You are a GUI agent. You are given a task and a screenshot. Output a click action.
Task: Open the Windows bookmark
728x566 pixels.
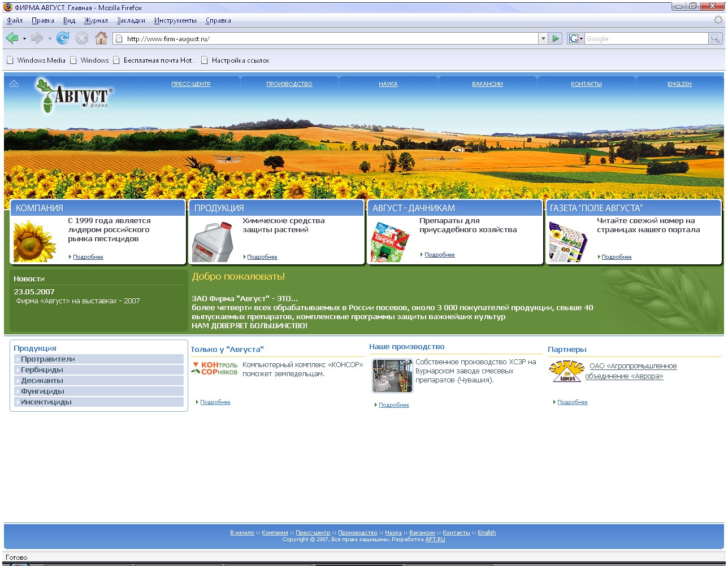click(89, 60)
